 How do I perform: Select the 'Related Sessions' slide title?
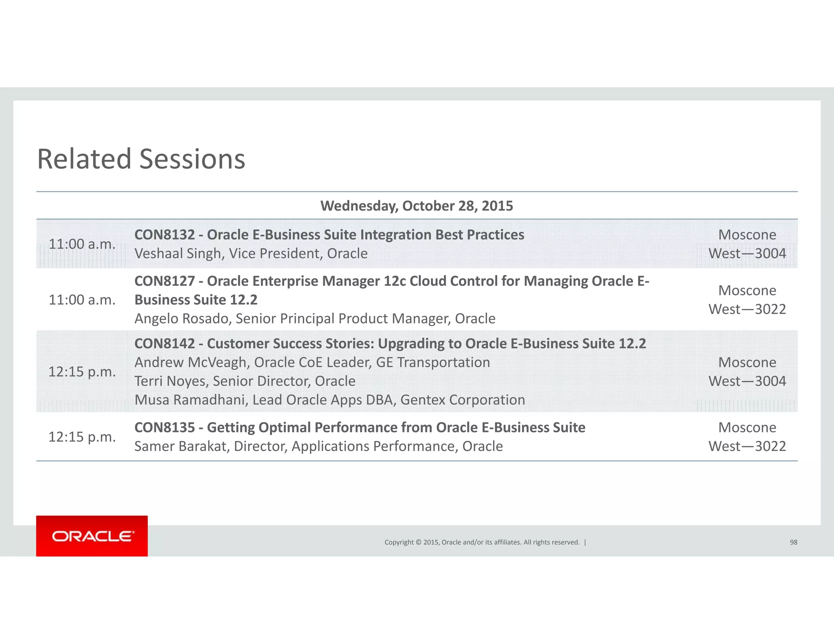click(x=141, y=159)
